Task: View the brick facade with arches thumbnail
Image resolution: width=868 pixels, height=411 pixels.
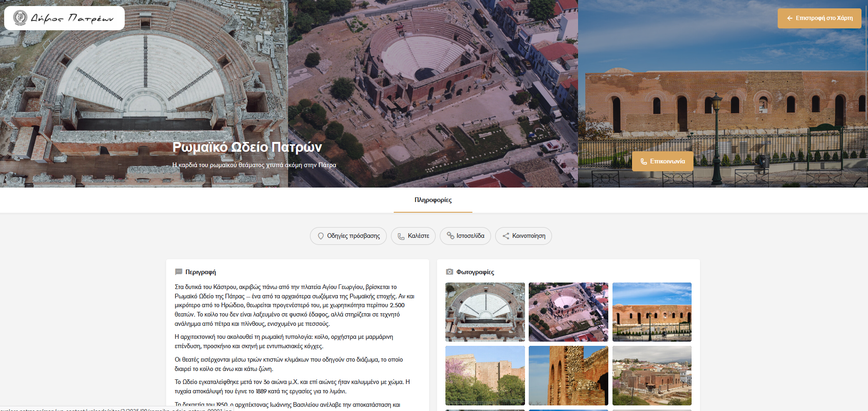Action: pyautogui.click(x=652, y=312)
